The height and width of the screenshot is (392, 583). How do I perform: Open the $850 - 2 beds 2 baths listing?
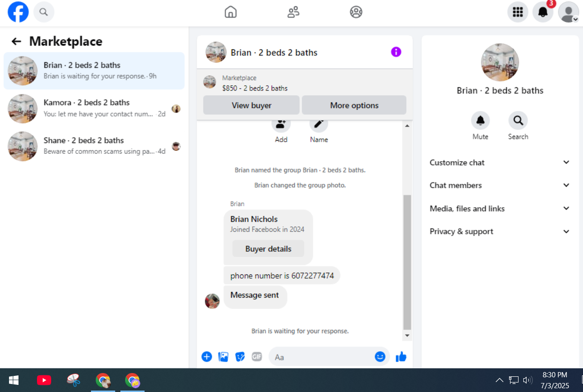(255, 88)
